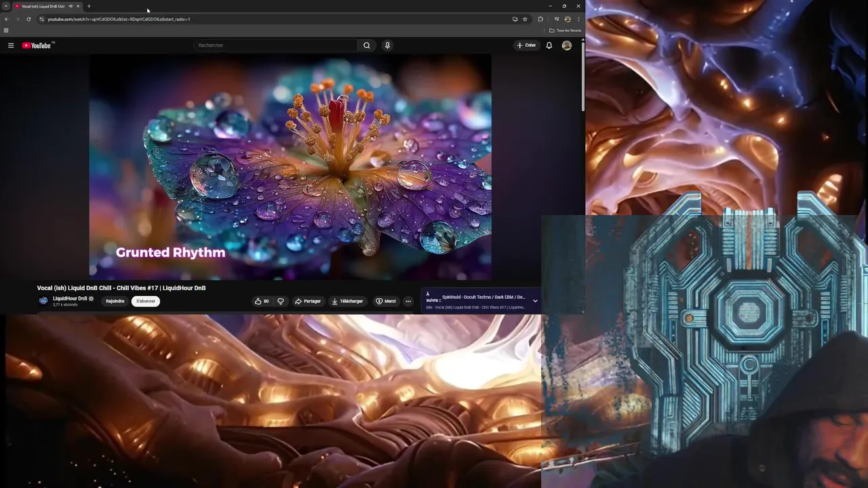The width and height of the screenshot is (868, 488).
Task: Click the Rejoindre button
Action: point(115,301)
